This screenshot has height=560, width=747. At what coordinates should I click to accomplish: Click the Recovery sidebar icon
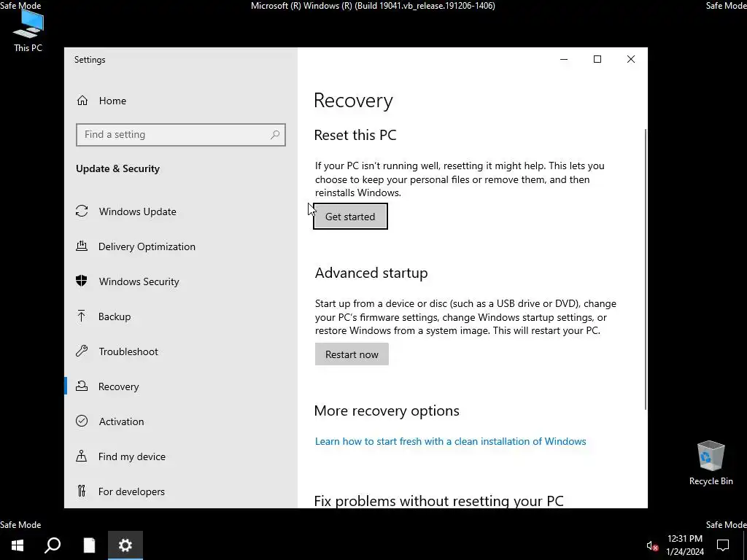(x=82, y=386)
